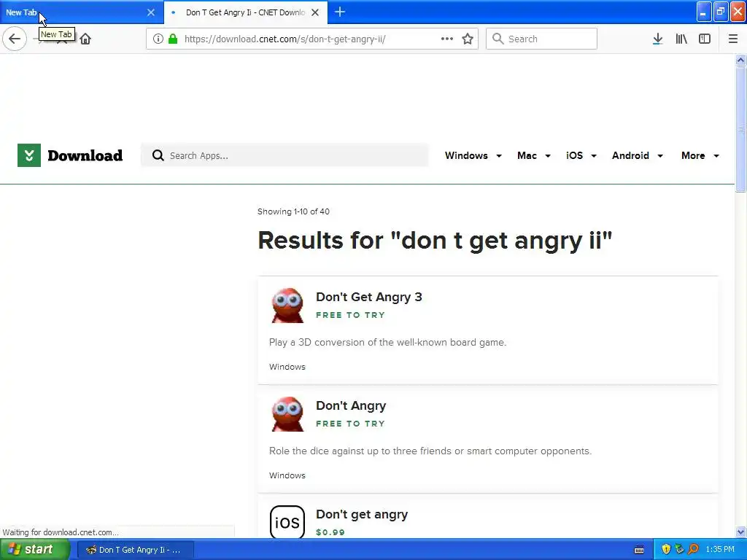Image resolution: width=747 pixels, height=560 pixels.
Task: Click the on-screen keyboard tray icon
Action: 639,550
